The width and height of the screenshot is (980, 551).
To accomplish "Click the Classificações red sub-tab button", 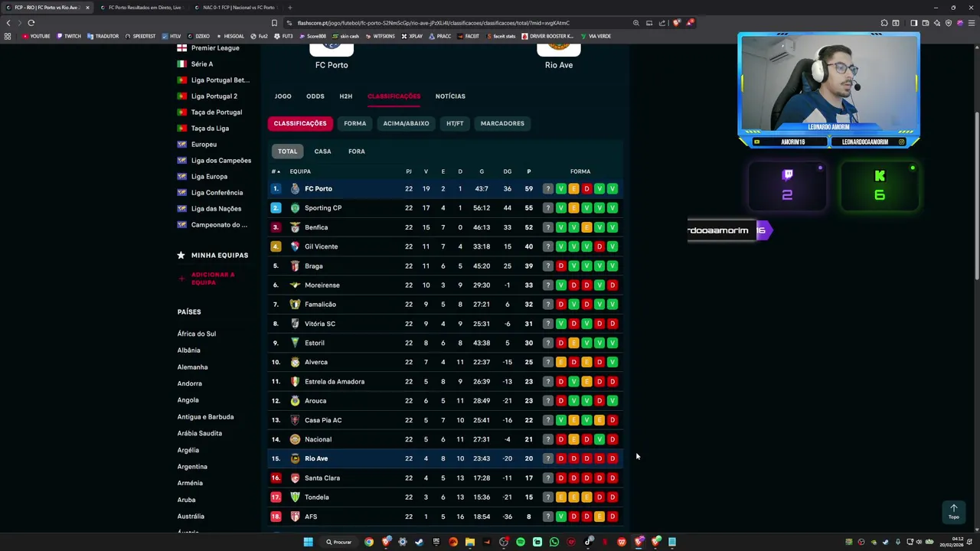I will pyautogui.click(x=300, y=123).
